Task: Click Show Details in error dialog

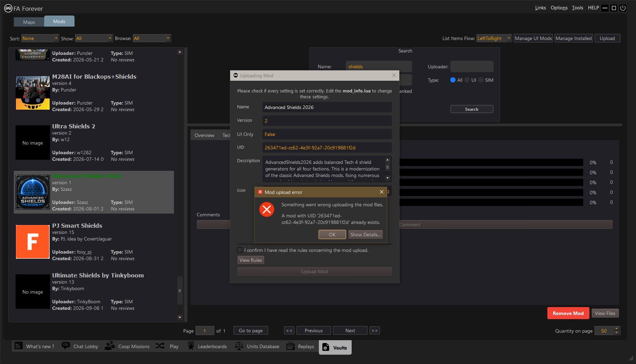Action: click(365, 235)
